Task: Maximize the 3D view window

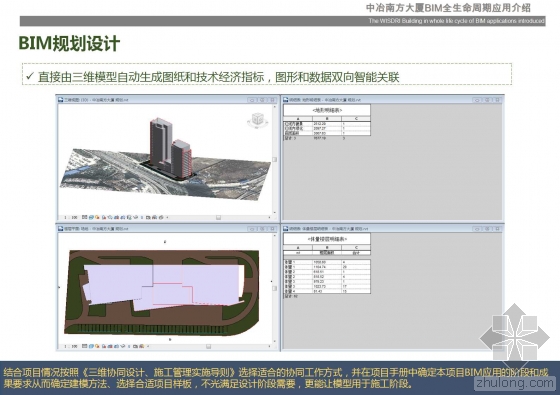Action: click(262, 100)
